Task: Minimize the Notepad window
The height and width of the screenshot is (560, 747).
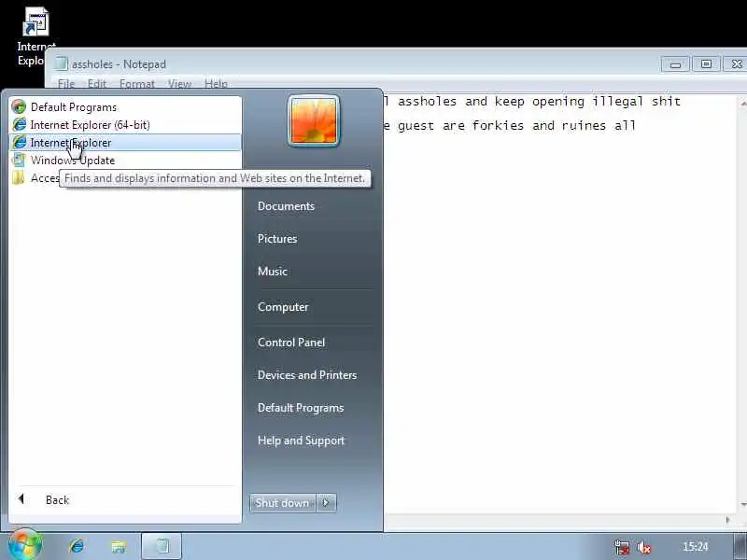Action: click(x=675, y=64)
